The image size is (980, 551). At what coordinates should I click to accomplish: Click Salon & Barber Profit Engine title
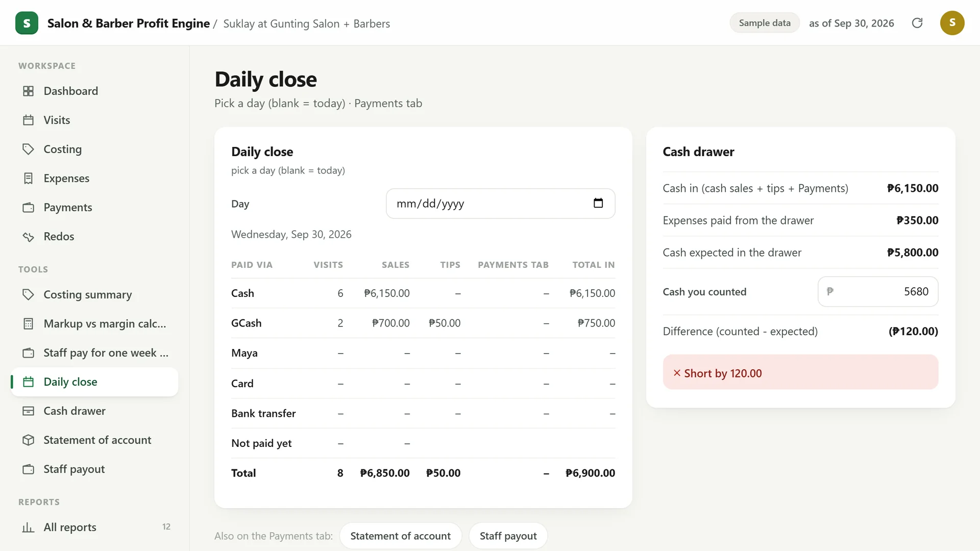click(x=129, y=23)
